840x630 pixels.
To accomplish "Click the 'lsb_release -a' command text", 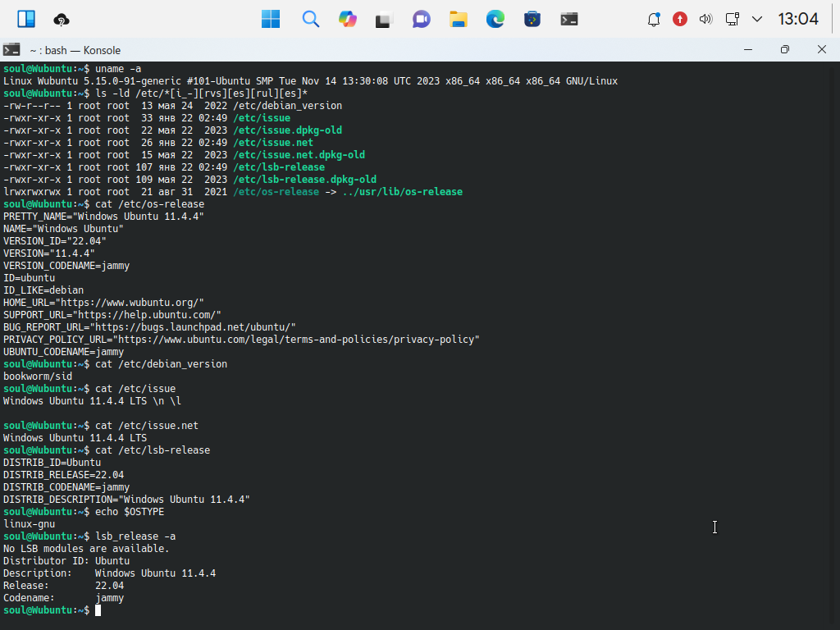I will point(135,536).
